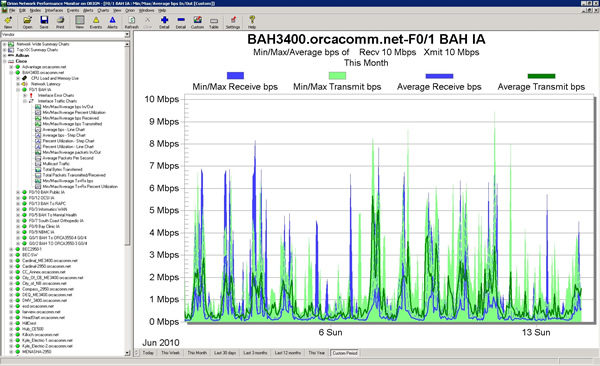Click the Min/Max Transmit bps legend swatch

337,76
